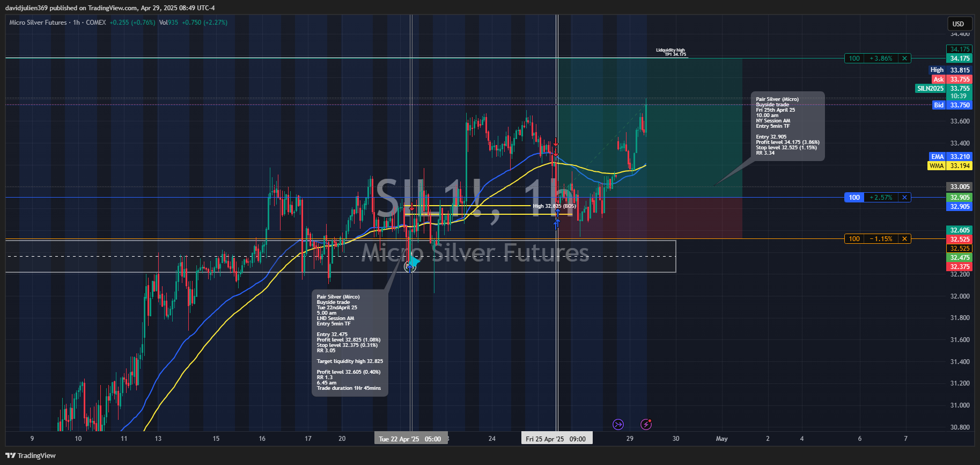Click the EMA 33.210 indicator label
Viewport: 980px width, 465px height.
point(950,157)
